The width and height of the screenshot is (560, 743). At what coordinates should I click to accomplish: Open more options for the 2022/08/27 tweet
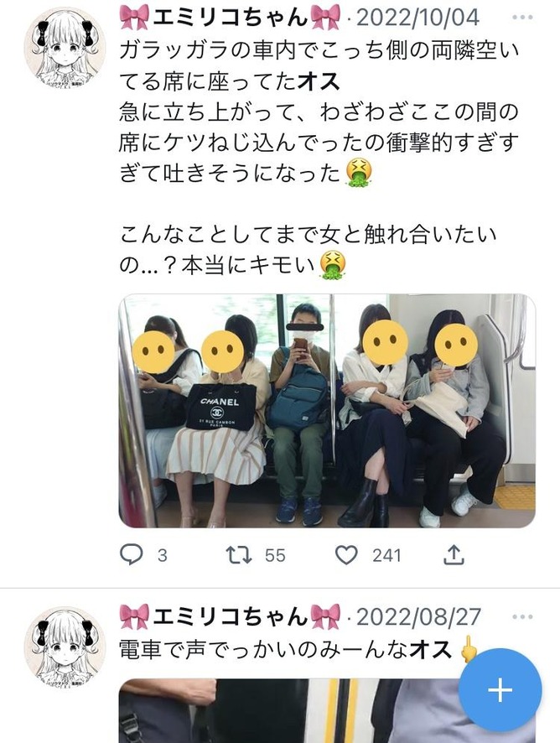(x=522, y=617)
